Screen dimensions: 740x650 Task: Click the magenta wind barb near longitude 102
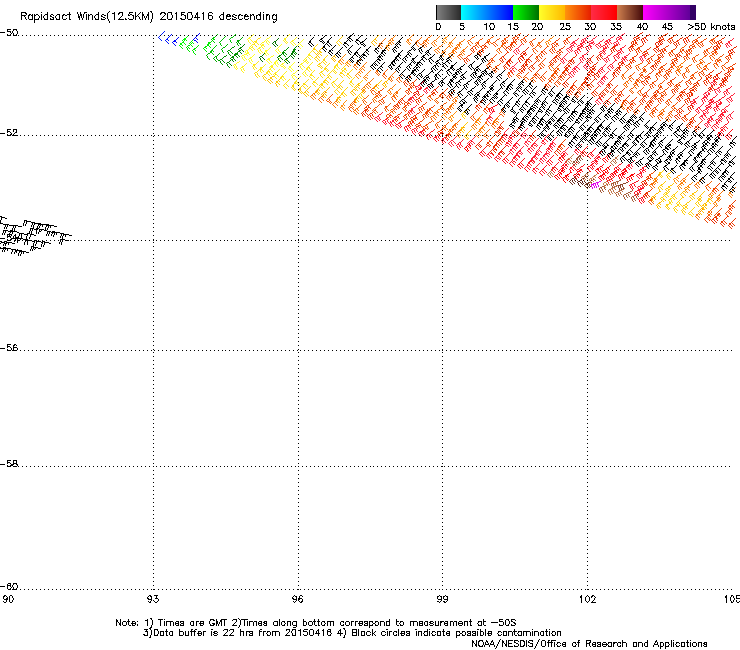tap(595, 186)
